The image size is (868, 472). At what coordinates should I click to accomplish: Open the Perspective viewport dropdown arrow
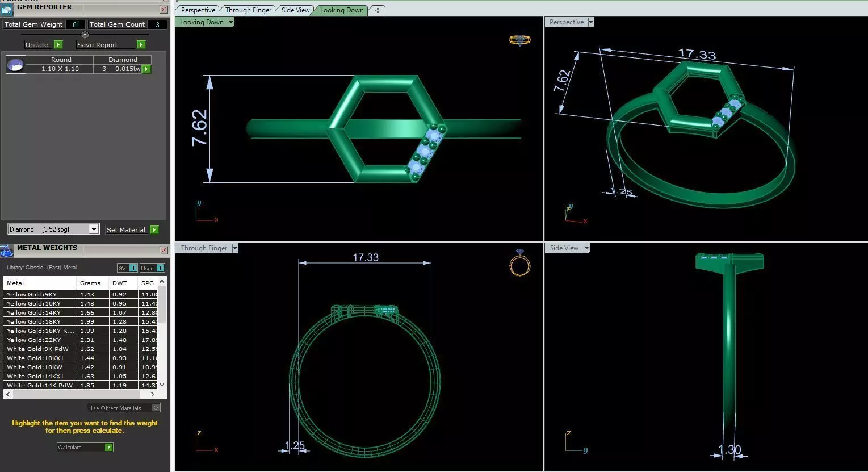[591, 22]
